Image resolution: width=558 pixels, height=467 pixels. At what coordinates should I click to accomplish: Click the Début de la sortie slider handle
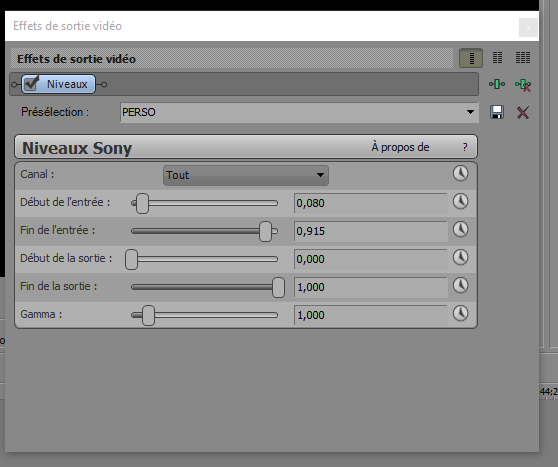coord(131,259)
